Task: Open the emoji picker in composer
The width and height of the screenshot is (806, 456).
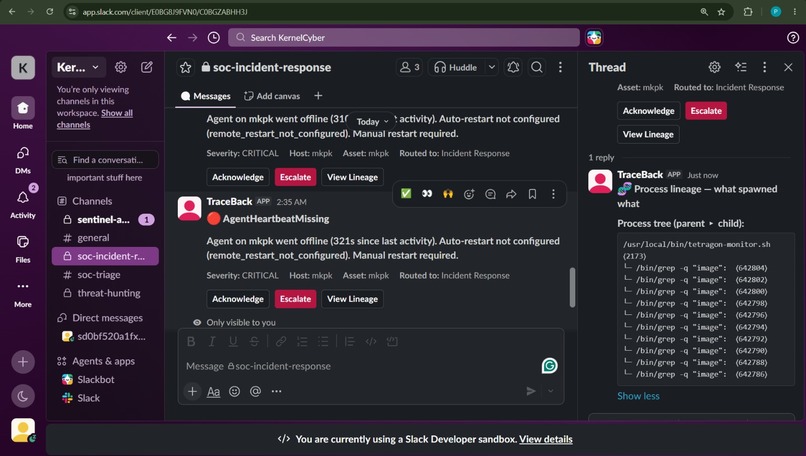Action: (x=234, y=392)
